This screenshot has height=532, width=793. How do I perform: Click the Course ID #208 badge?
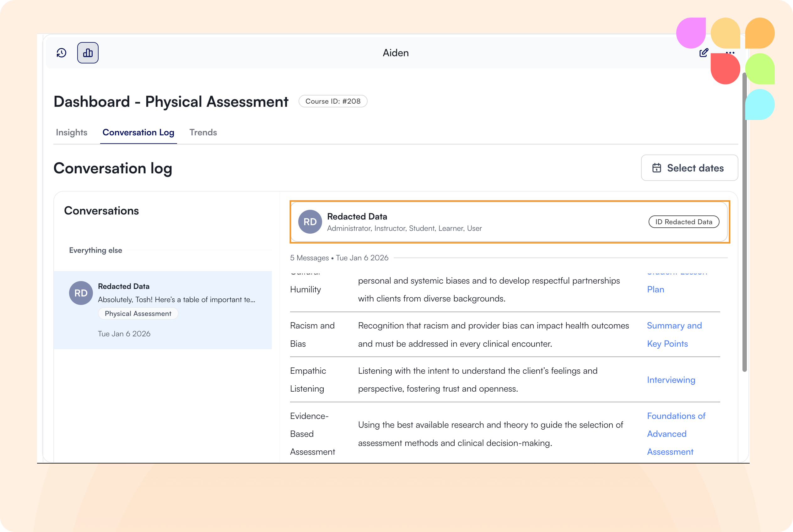coord(333,101)
